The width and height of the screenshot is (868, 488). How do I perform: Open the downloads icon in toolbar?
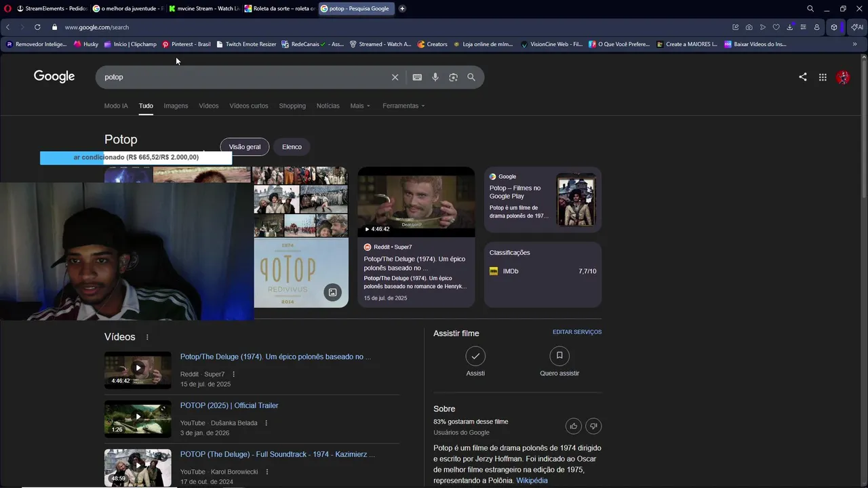pyautogui.click(x=790, y=27)
